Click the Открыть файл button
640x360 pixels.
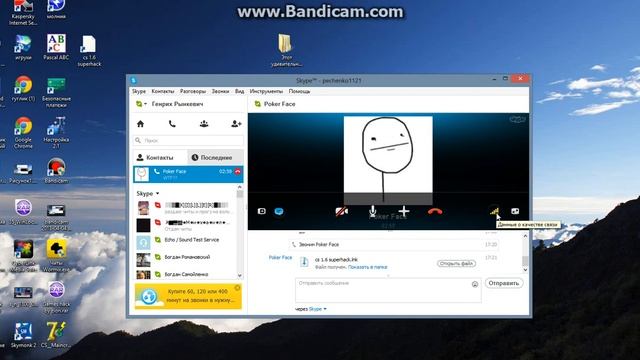click(x=456, y=263)
